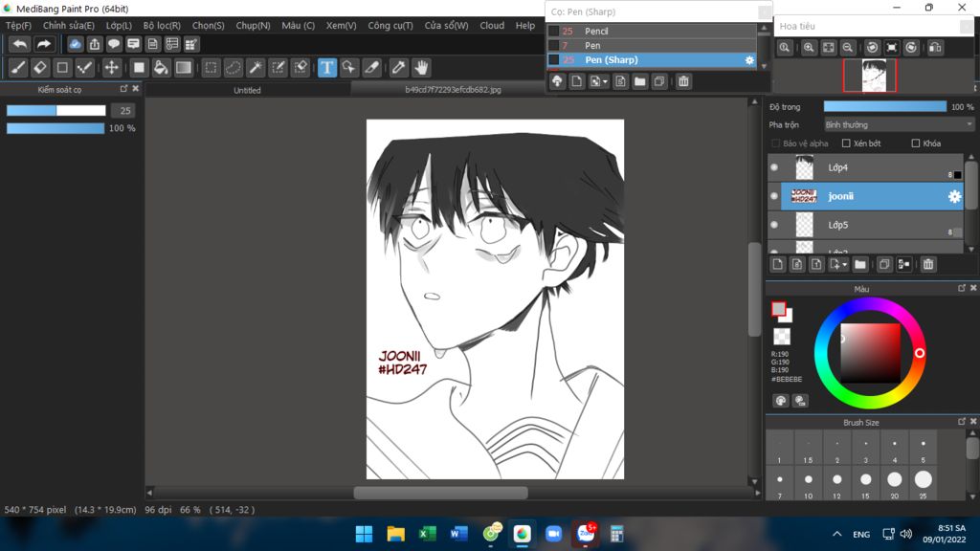Switch to b49cd7f72293efcdb682.jpg tab
The width and height of the screenshot is (980, 551).
(453, 89)
